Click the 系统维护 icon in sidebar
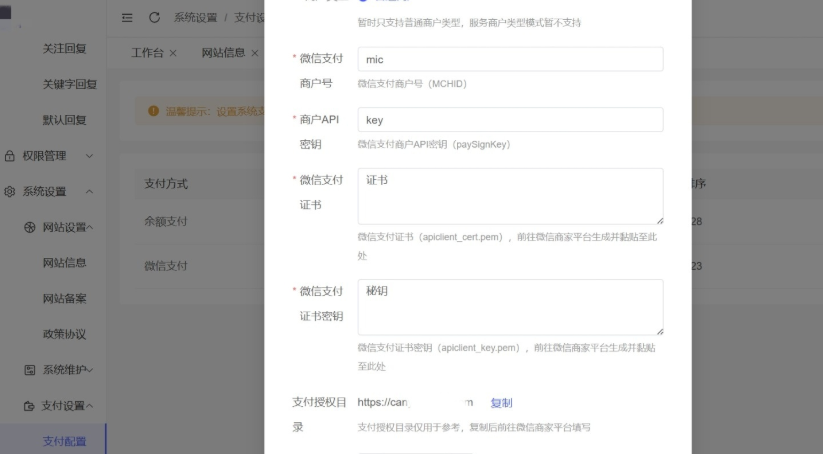 (x=30, y=370)
